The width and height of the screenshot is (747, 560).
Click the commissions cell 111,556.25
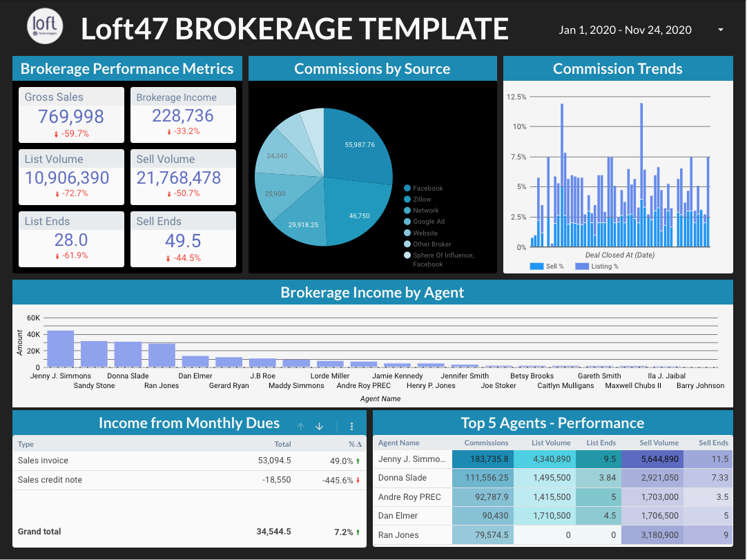point(483,478)
